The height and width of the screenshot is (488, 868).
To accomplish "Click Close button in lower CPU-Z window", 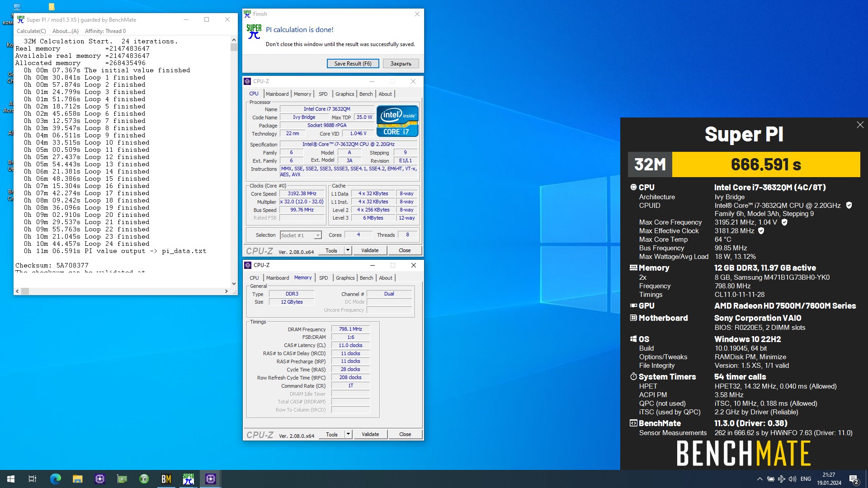I will pos(405,434).
